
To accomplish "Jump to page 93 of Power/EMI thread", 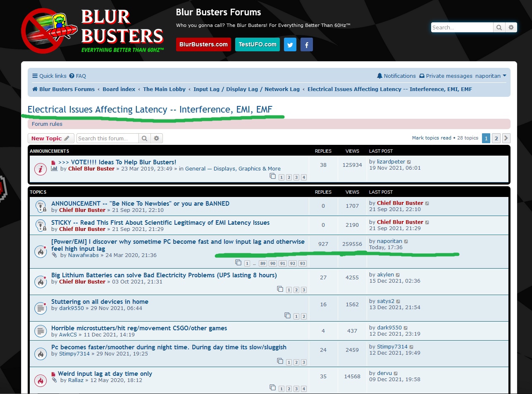I will [x=303, y=264].
